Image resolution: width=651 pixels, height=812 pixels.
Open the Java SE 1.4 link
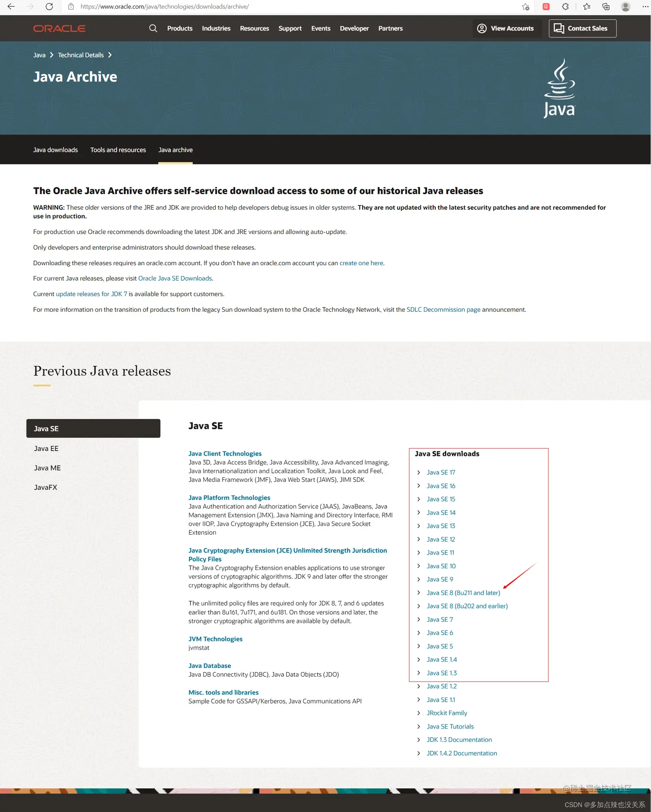442,660
